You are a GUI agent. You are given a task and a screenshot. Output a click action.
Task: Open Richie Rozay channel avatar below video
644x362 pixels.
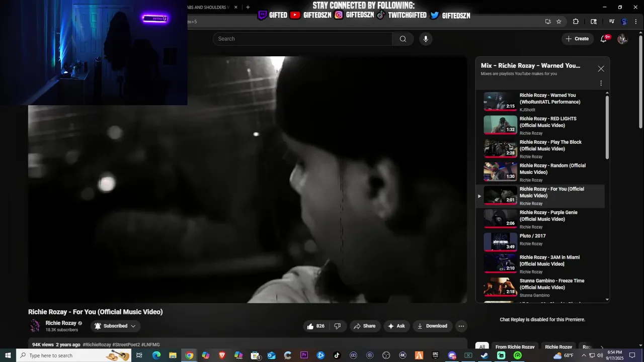point(35,326)
